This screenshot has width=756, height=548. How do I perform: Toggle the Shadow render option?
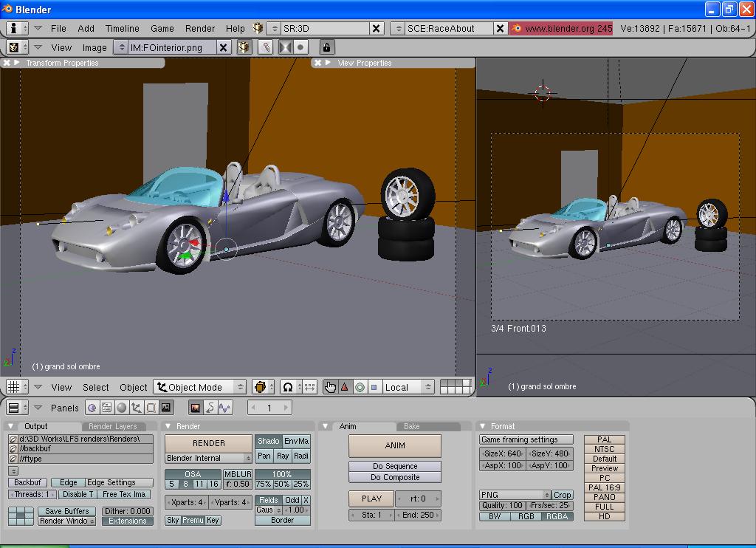pos(268,441)
